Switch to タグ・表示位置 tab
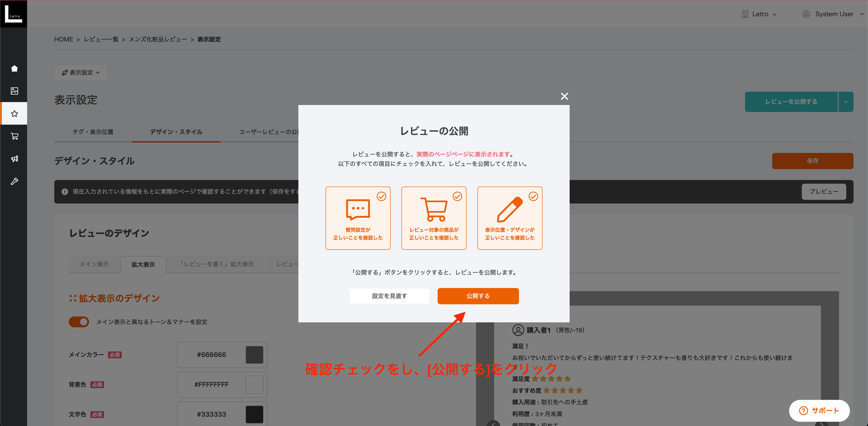The image size is (868, 426). coord(94,132)
